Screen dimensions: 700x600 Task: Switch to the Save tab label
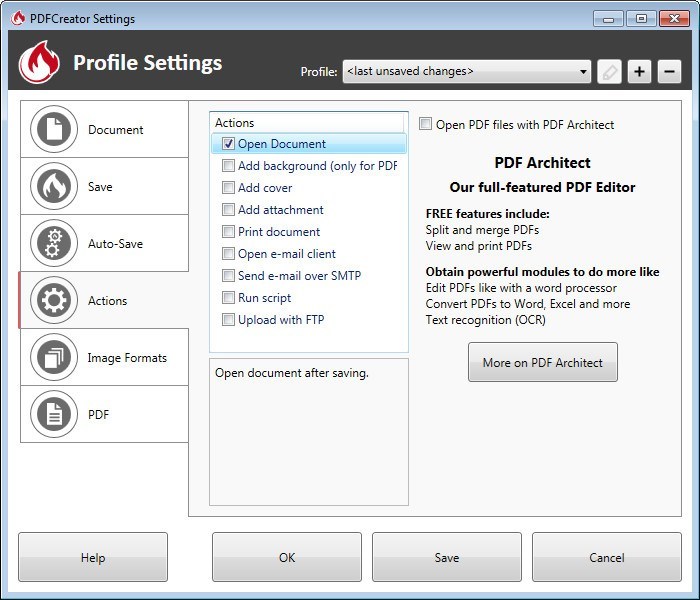coord(100,187)
